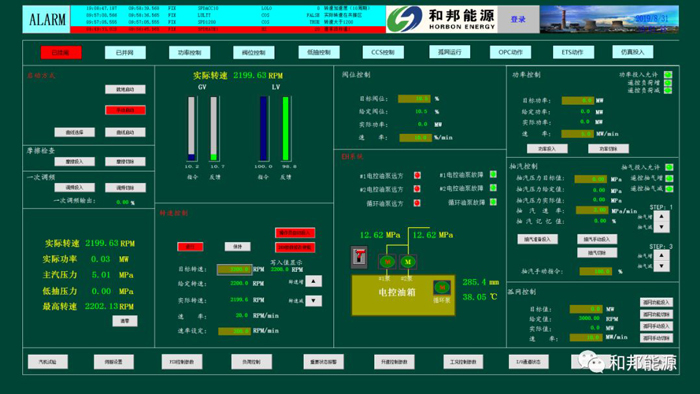Click the #2 pump motor M icon
Viewport: 700px width, 394px height.
tap(408, 261)
